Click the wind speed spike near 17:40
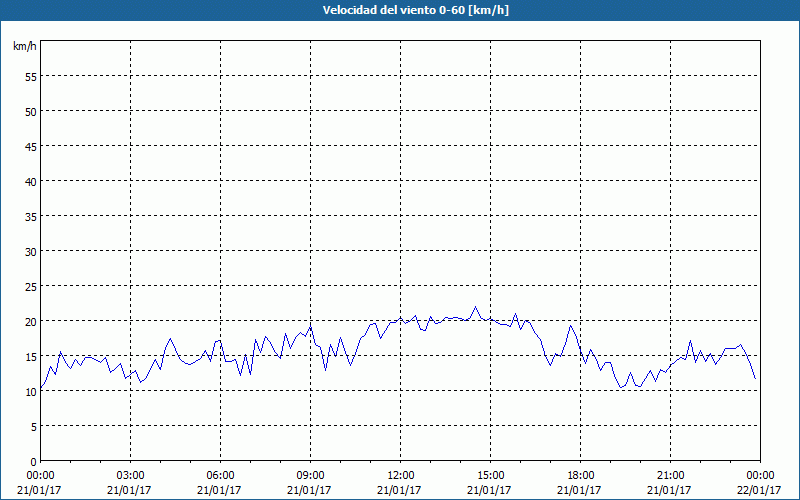800x500 pixels. 570,326
